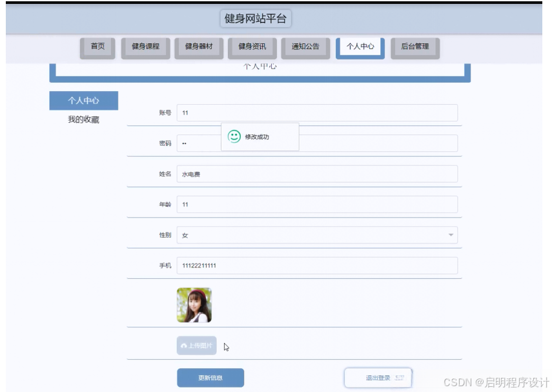Open the 健身资讯 navigation item

pos(252,47)
